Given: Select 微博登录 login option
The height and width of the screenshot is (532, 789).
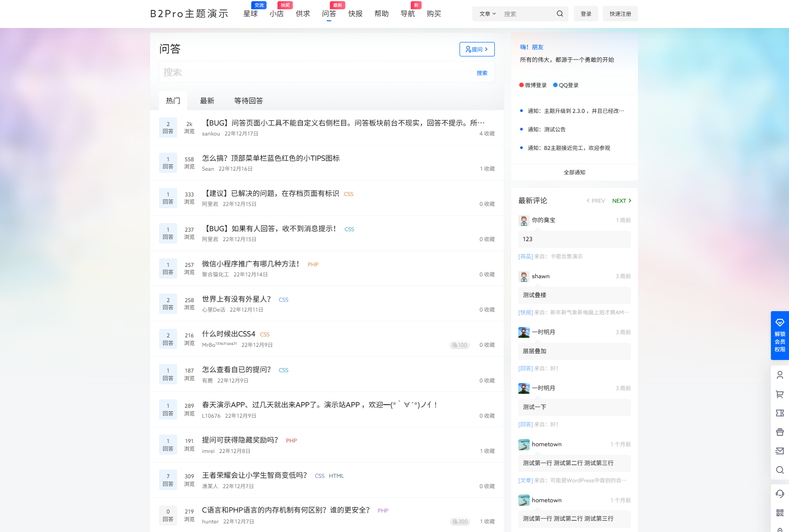Looking at the screenshot, I should (x=533, y=85).
